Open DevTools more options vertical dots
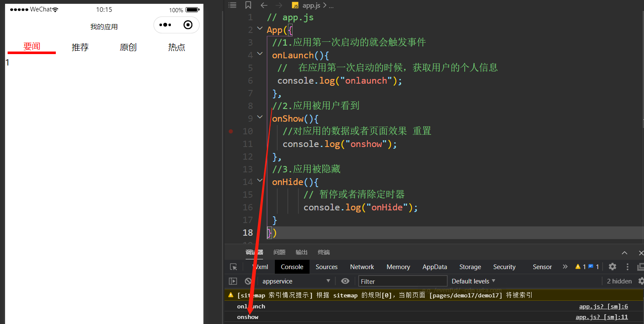The width and height of the screenshot is (644, 324). (x=628, y=267)
